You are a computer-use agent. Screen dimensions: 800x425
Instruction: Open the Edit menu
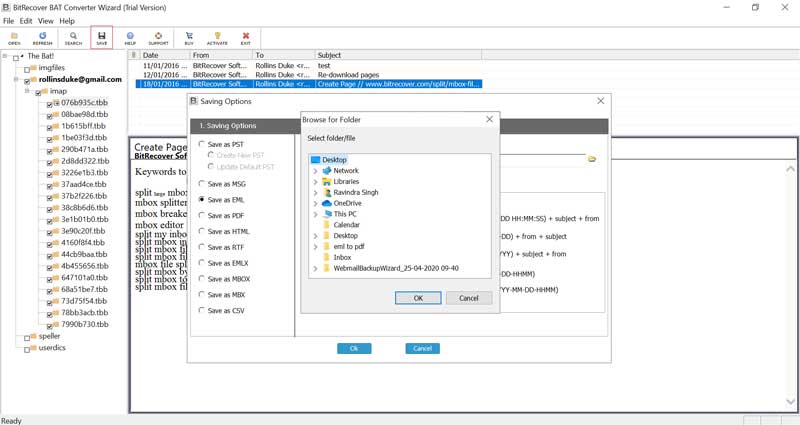click(26, 21)
